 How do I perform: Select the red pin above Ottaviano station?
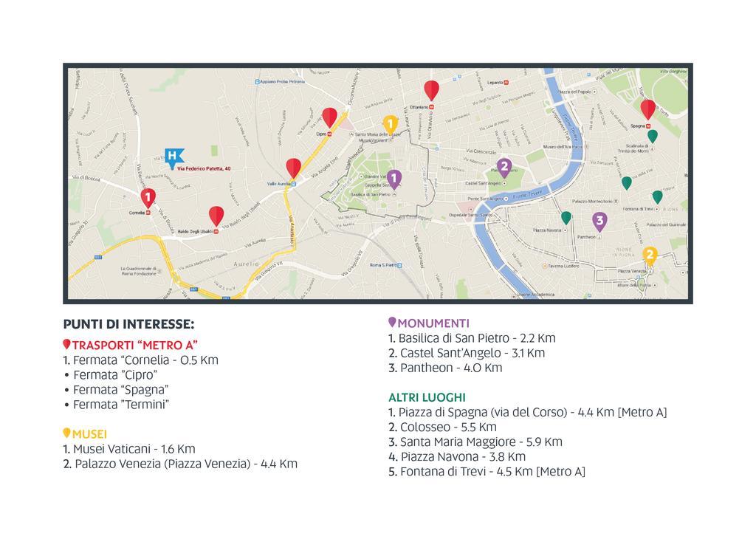431,91
